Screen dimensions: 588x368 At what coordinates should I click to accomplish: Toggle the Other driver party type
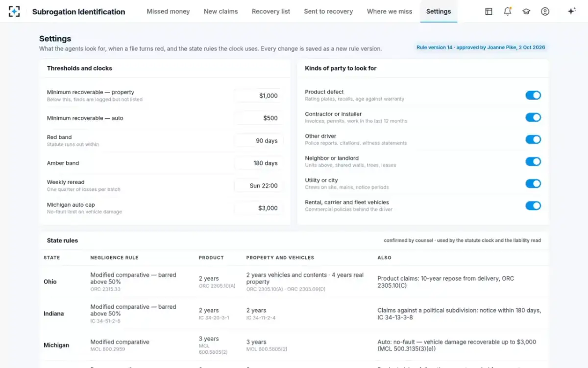tap(533, 139)
